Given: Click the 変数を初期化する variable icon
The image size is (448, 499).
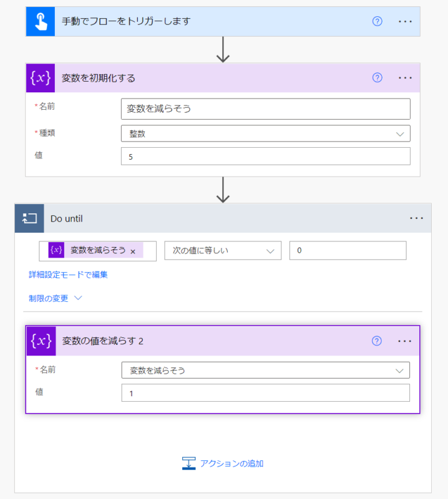Looking at the screenshot, I should [x=41, y=78].
